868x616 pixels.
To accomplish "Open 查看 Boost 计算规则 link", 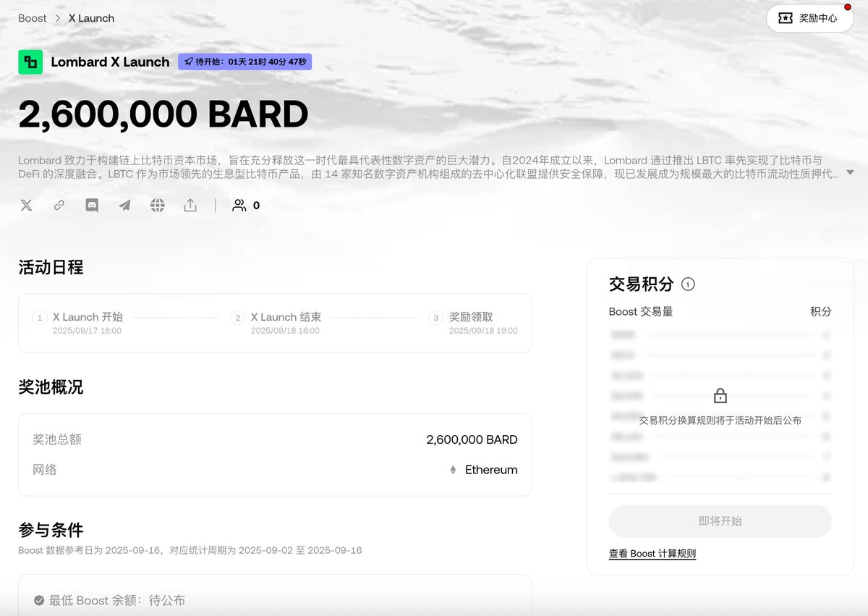I will click(652, 554).
